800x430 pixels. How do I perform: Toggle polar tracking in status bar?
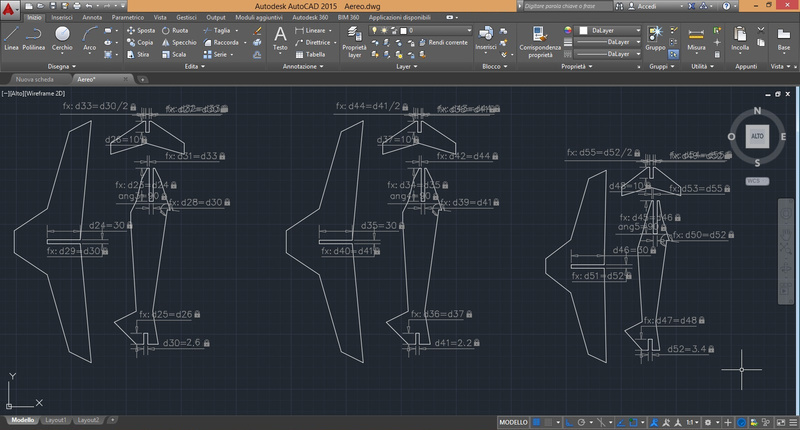tap(583, 421)
